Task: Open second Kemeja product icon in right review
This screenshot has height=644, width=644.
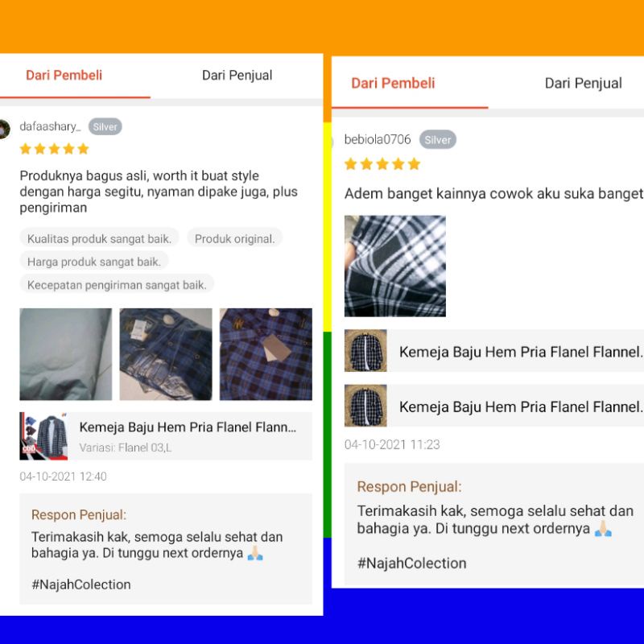Action: coord(365,406)
